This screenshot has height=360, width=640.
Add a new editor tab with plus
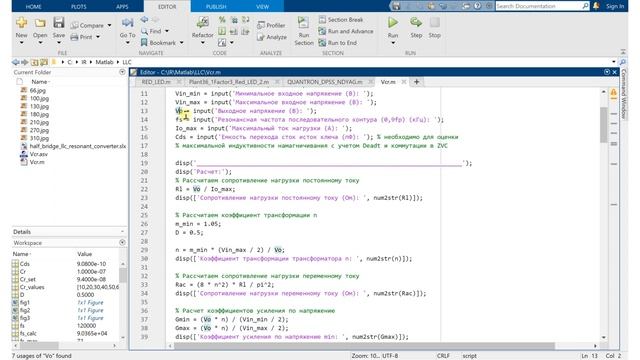[416, 82]
